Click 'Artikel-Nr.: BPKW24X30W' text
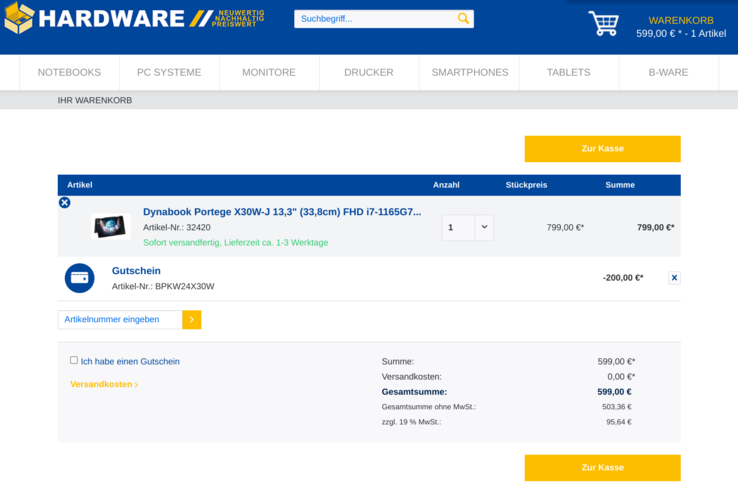The image size is (738, 492). coord(163,286)
